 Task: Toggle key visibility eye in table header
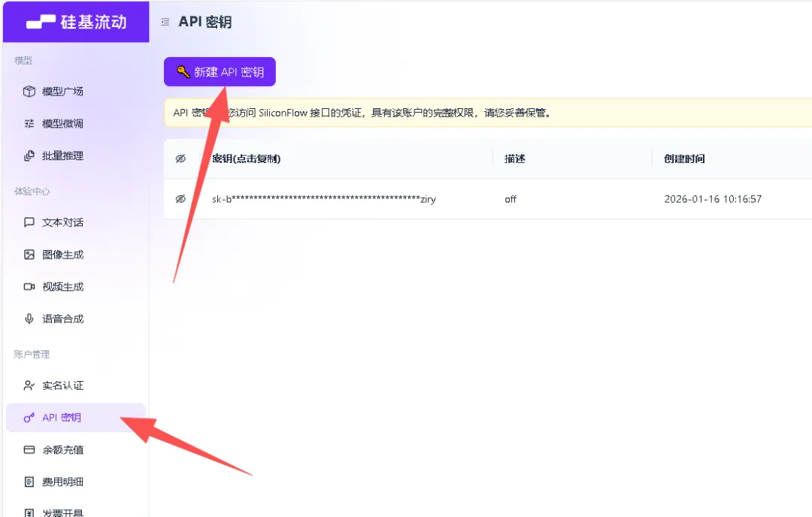coord(180,159)
